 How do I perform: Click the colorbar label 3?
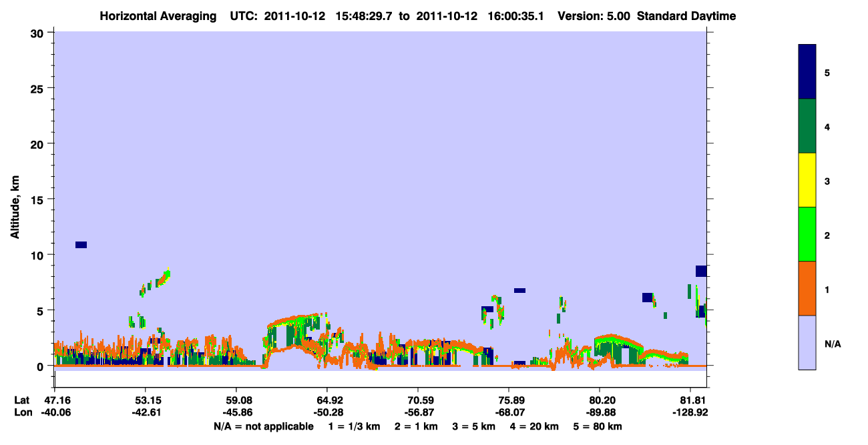point(827,181)
